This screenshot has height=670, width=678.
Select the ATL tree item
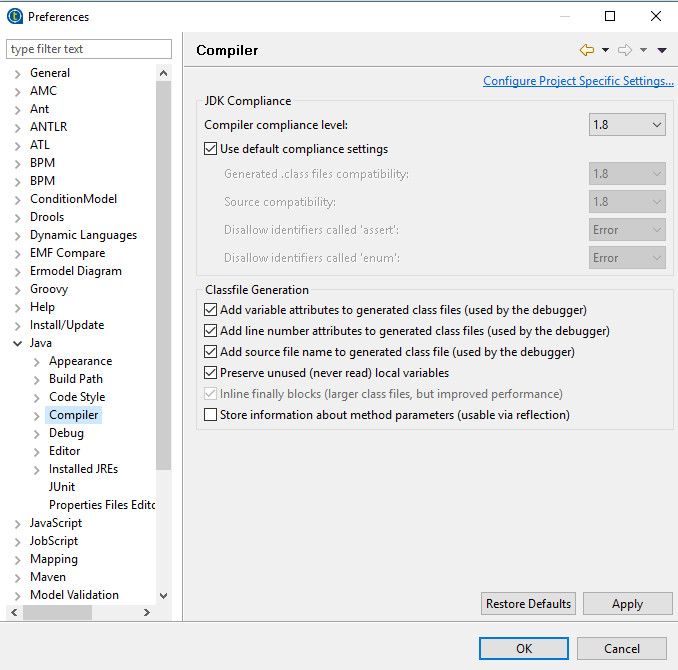[39, 144]
